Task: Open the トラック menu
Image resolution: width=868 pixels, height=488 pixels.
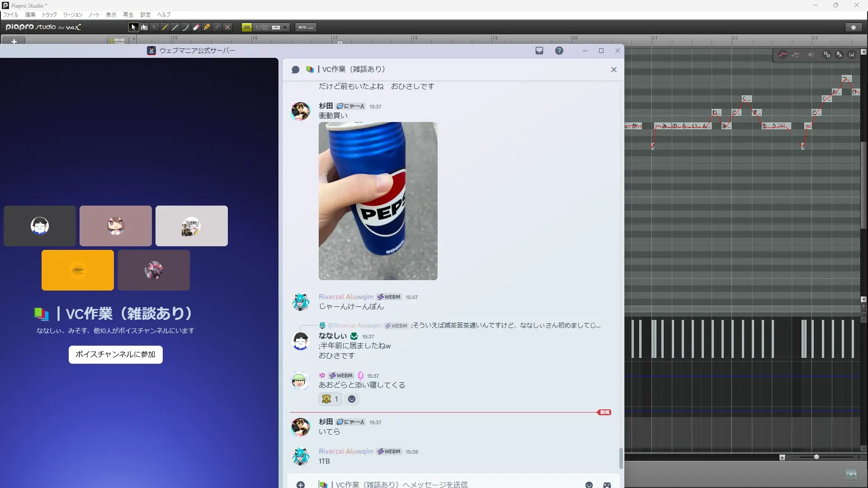Action: 49,15
